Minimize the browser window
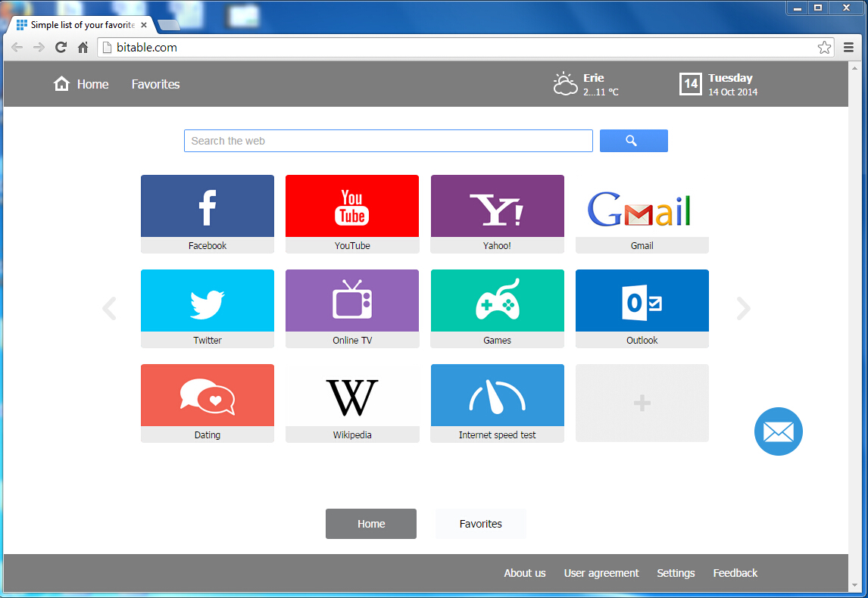The height and width of the screenshot is (598, 868). pyautogui.click(x=797, y=8)
